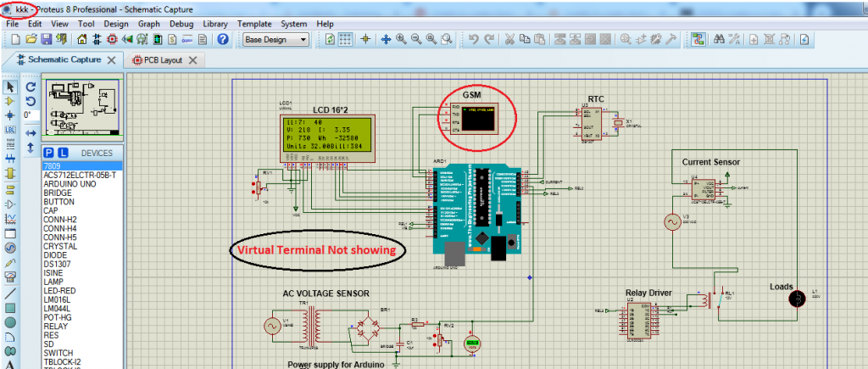Click the overview schematic thumbnail
This screenshot has height=369, width=868.
(82, 108)
